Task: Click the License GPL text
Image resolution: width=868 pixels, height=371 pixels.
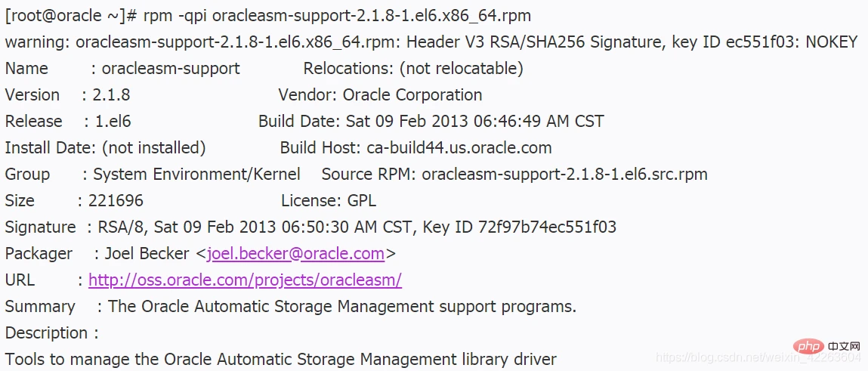Action: (x=329, y=200)
